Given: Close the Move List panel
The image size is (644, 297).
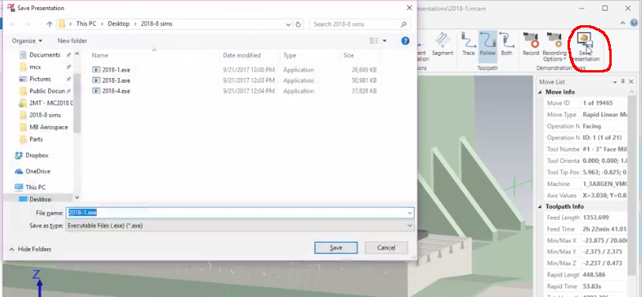Looking at the screenshot, I should click(x=631, y=82).
